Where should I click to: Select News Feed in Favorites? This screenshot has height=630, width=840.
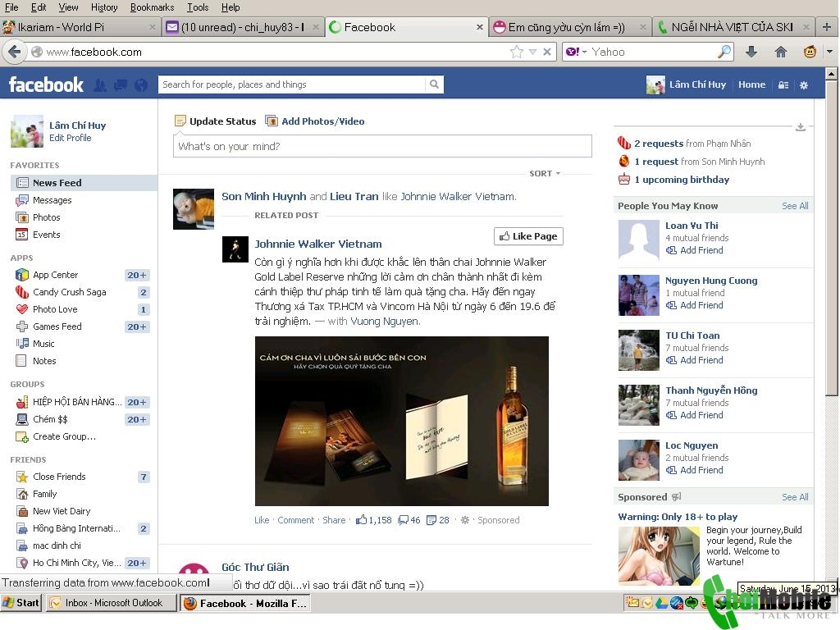[x=84, y=183]
